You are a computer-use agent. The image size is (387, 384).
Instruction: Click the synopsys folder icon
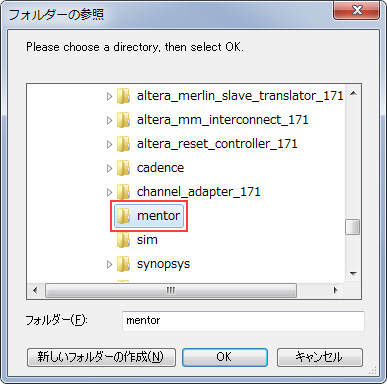pos(123,264)
